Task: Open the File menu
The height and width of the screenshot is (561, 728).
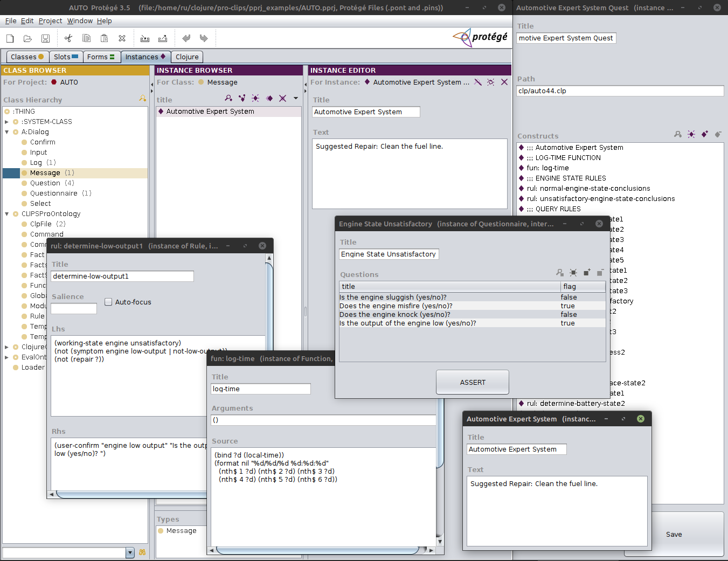Action: [x=11, y=21]
